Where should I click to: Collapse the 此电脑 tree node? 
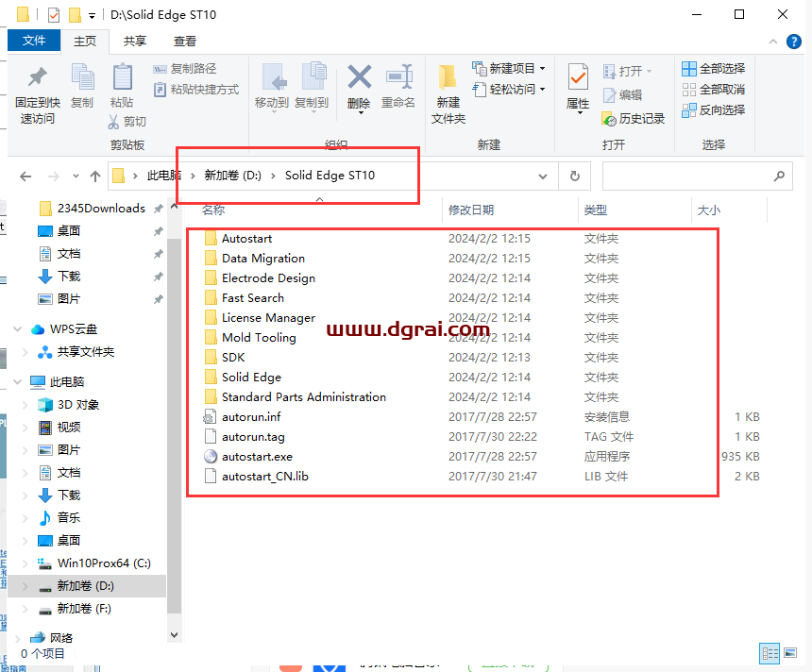(x=18, y=382)
